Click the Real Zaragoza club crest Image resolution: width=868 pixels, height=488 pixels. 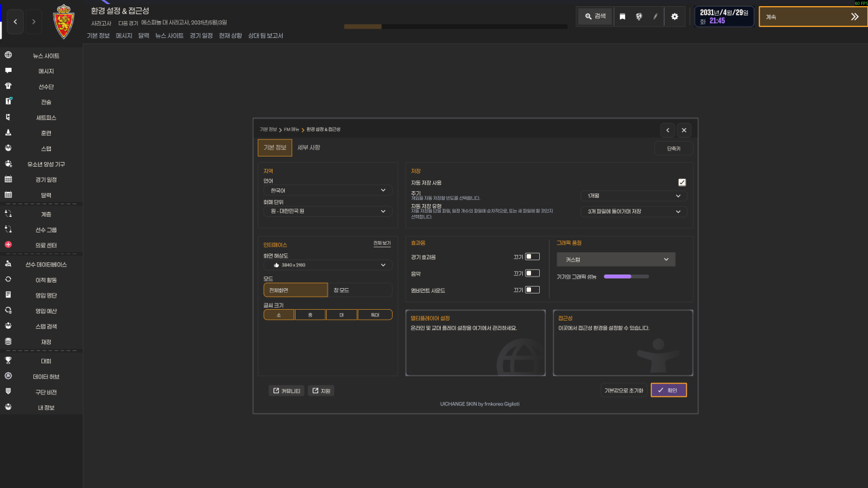(64, 21)
